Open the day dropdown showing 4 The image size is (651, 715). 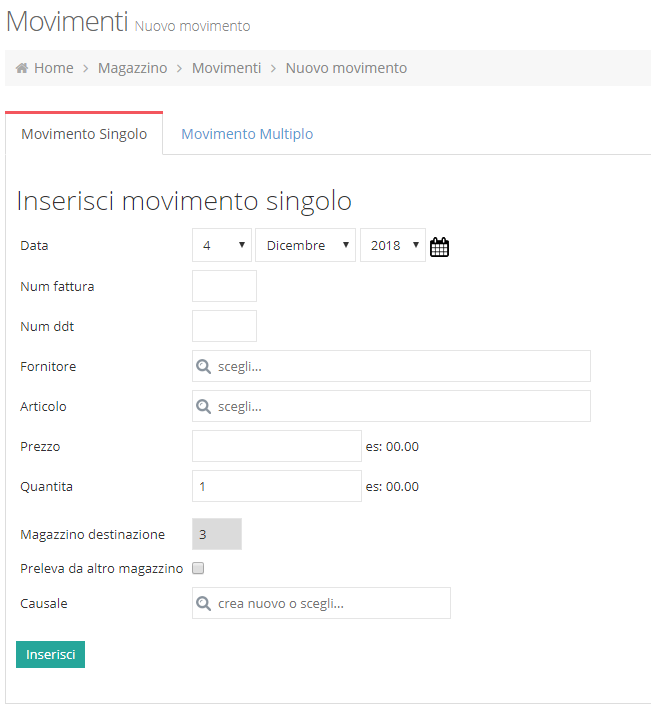(222, 245)
